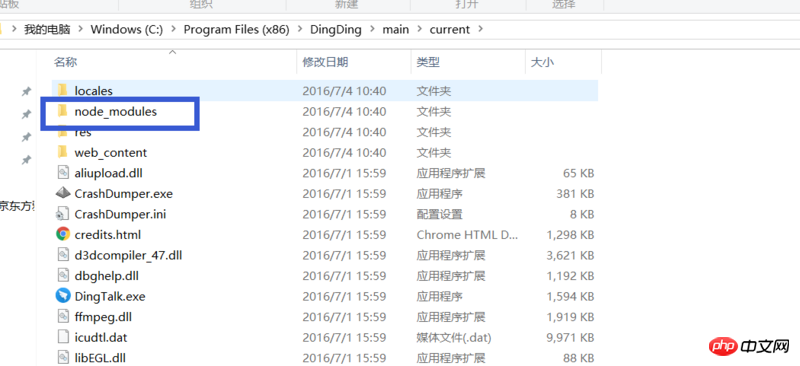Click the 3,621 KB size value

coord(570,255)
